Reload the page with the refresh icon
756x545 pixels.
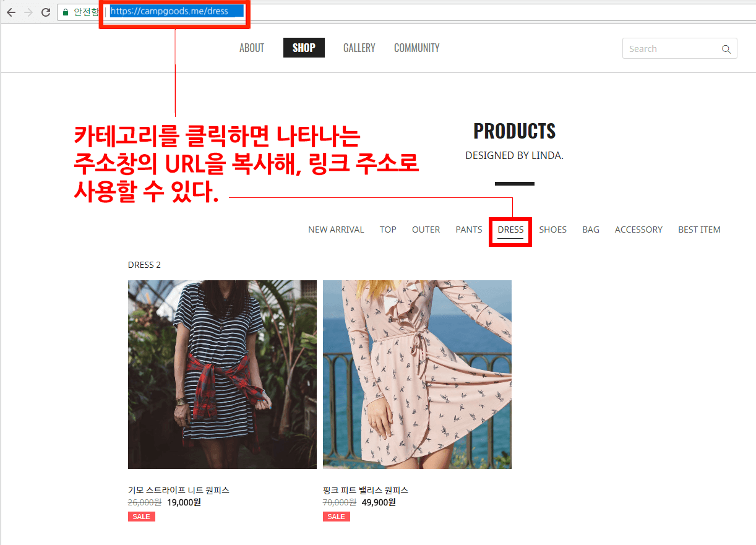click(45, 12)
